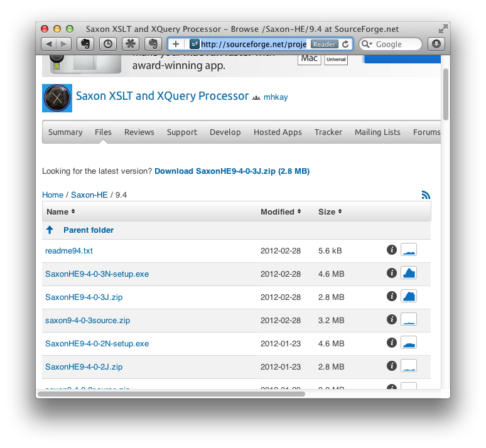View download stats chart for SaxonHE9-4-0-3N-setup.exe
Viewport: 486px width, 448px height.
[409, 273]
